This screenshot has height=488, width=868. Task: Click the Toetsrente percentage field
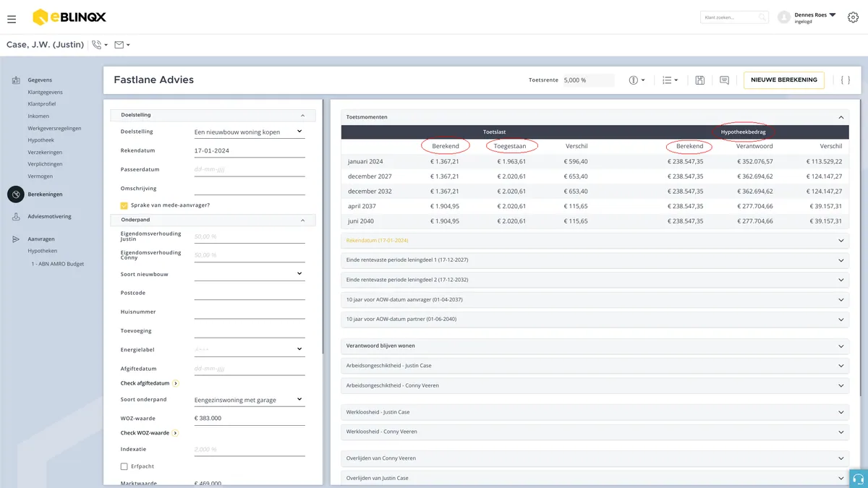(x=588, y=80)
